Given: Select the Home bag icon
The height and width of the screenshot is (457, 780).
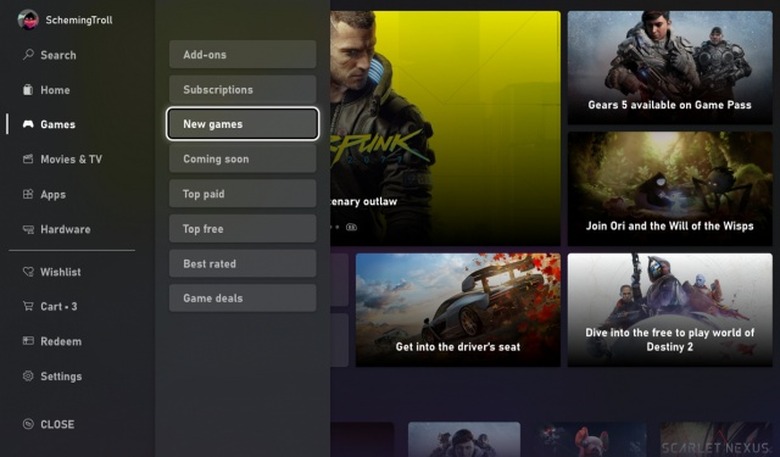Looking at the screenshot, I should [28, 90].
